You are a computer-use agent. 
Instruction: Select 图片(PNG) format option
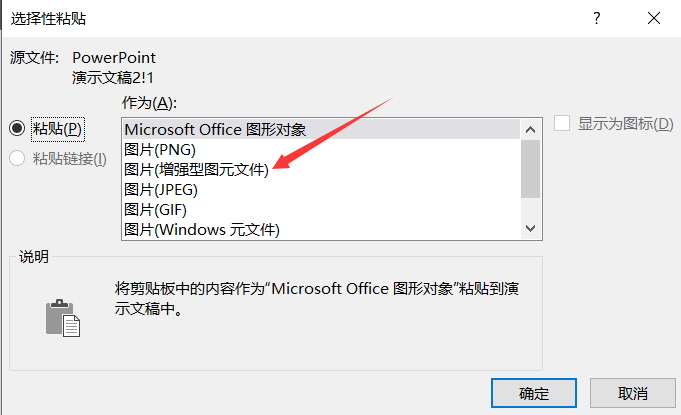pyautogui.click(x=158, y=150)
